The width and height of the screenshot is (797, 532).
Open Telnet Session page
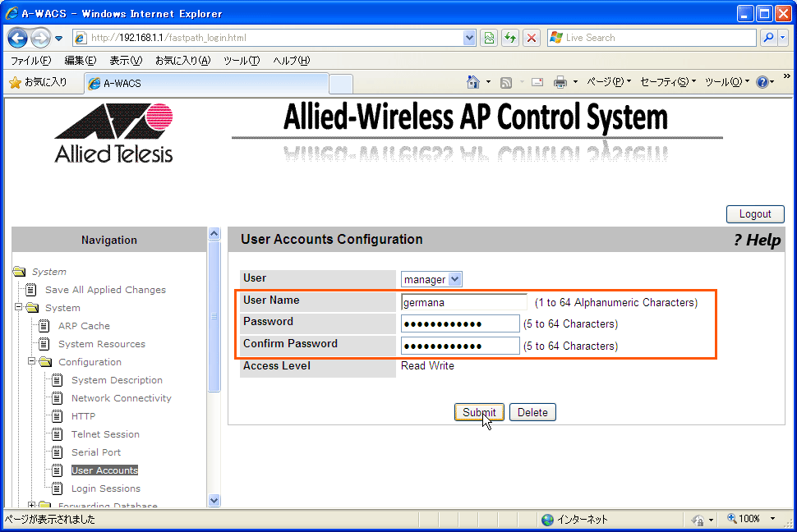coord(105,434)
